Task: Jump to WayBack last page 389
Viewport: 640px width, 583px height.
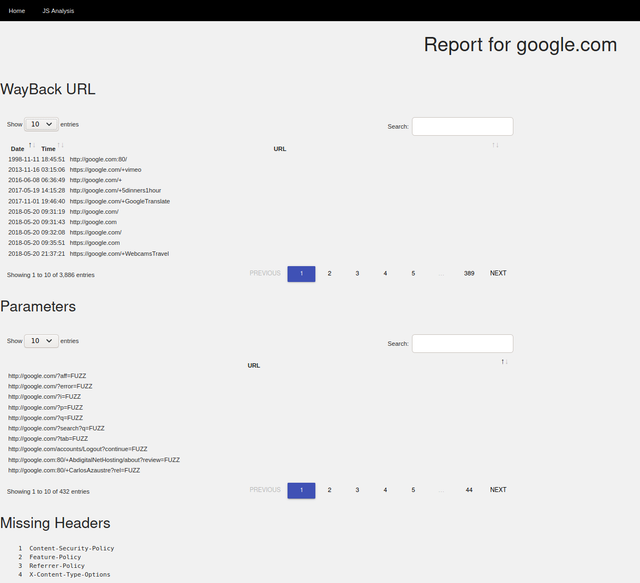Action: (469, 274)
